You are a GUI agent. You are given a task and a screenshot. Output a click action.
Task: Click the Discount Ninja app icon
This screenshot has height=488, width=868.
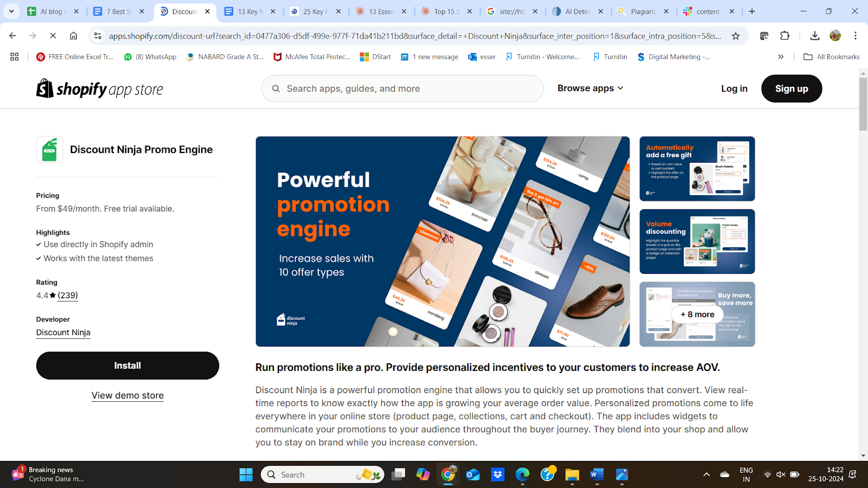[50, 150]
